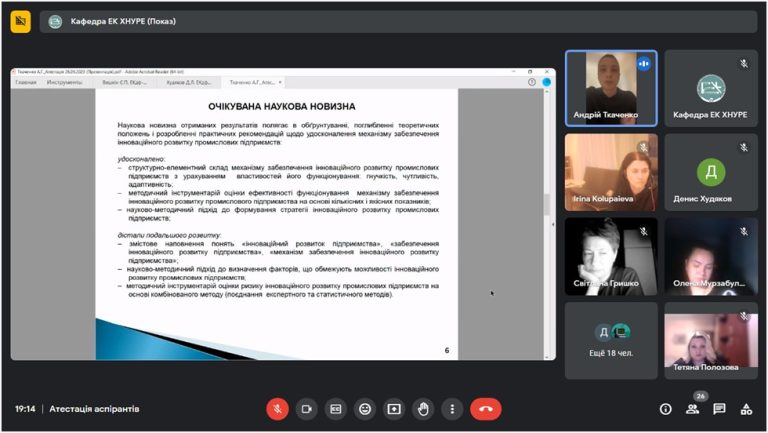Select Тетяна Полозова video tile
Viewport: 768px width, 433px height.
[711, 341]
